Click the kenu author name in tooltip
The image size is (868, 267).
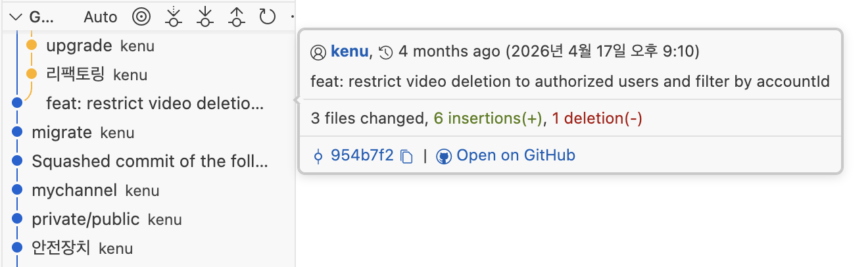349,51
